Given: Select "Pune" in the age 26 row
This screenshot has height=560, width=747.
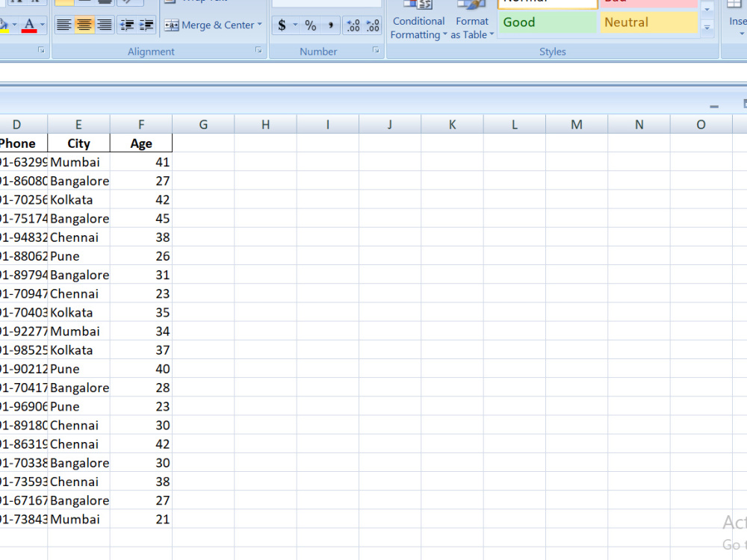Looking at the screenshot, I should point(78,255).
